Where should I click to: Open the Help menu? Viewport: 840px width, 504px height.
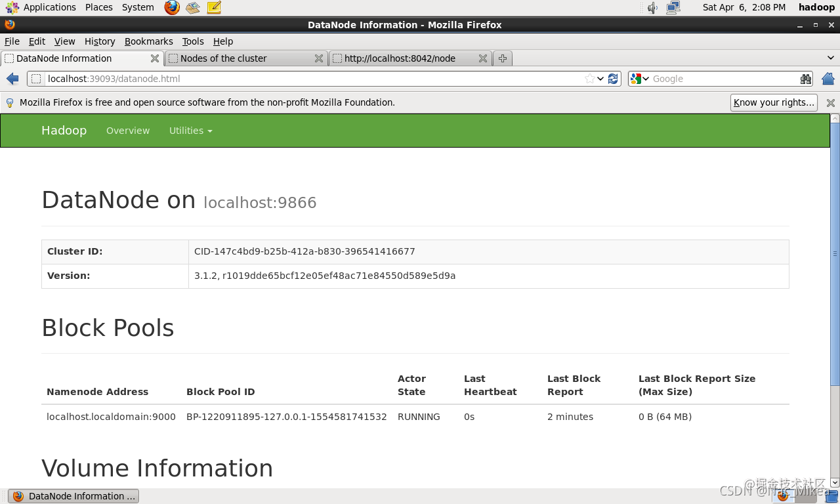[x=223, y=41]
